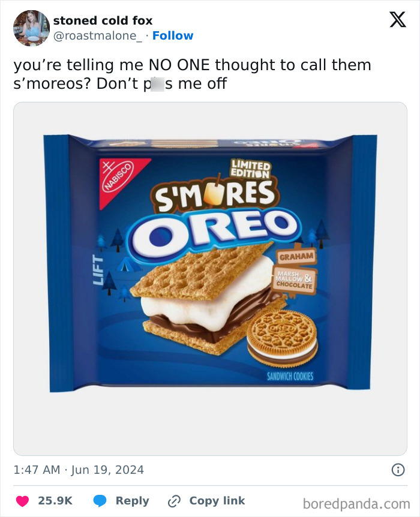The image size is (420, 517).
Task: Click the golden Oreo cookie picture
Action: pos(283,338)
